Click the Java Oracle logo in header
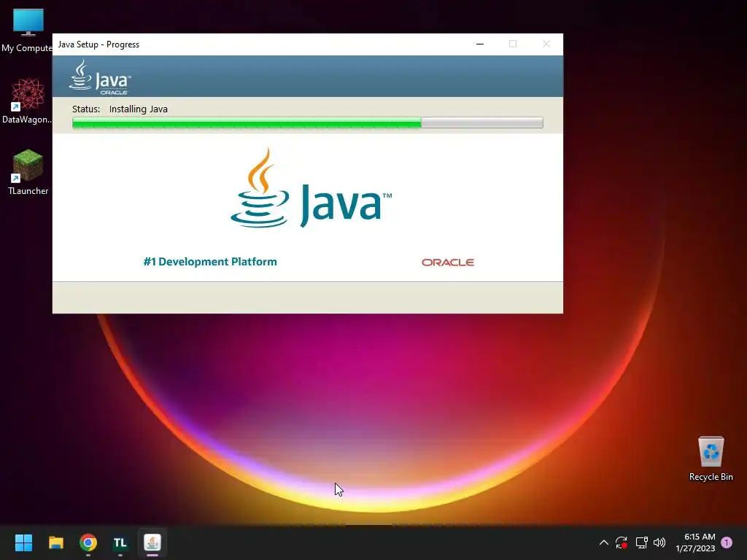 coord(99,77)
